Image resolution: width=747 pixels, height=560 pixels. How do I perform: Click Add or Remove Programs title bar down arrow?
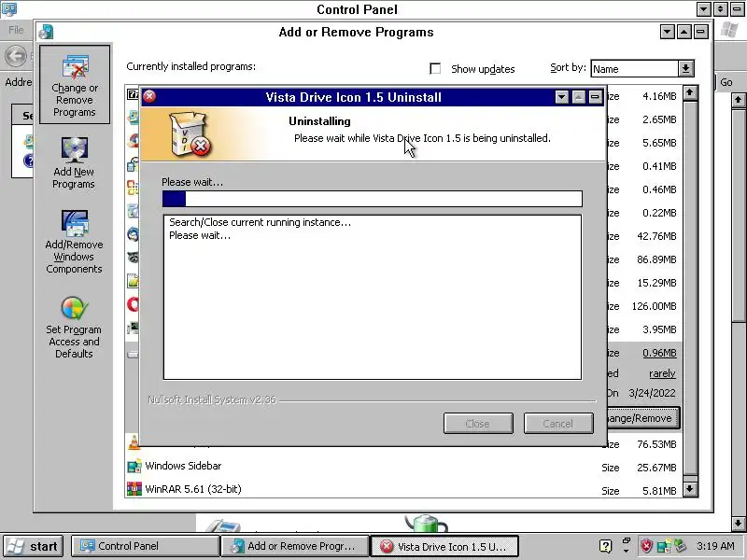tap(668, 32)
